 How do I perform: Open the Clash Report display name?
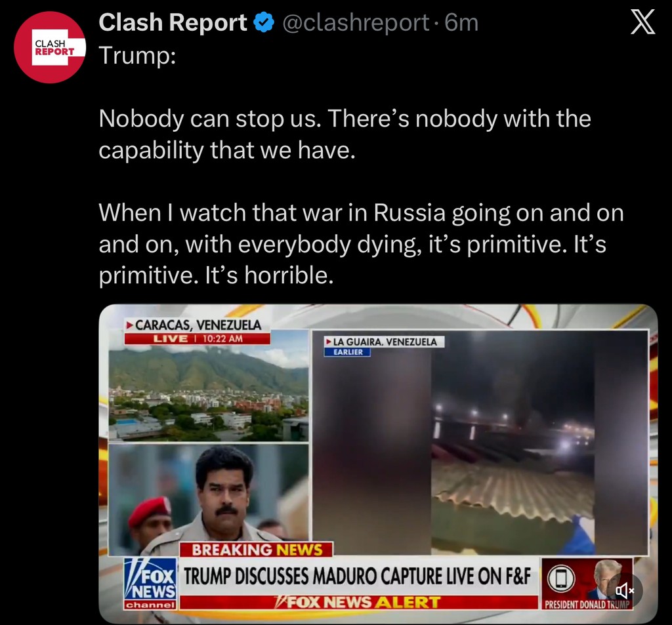pos(173,22)
